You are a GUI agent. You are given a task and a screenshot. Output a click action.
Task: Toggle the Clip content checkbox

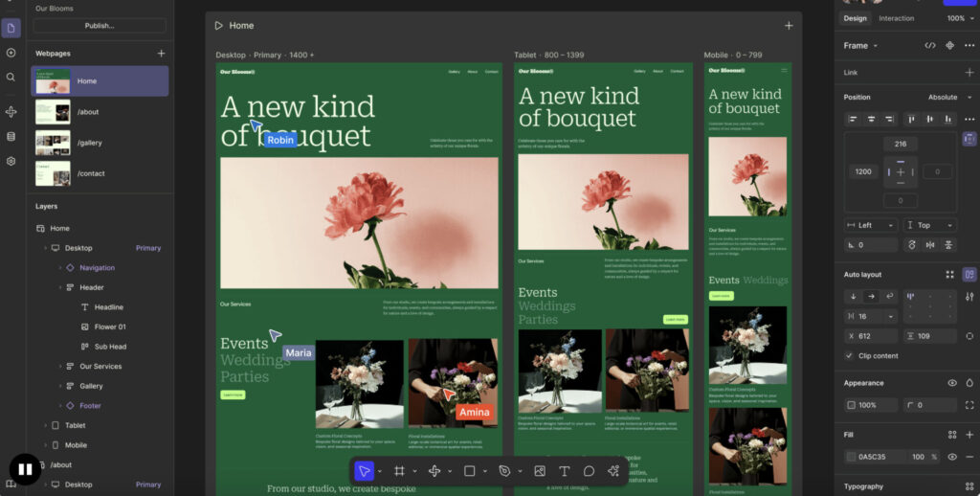pos(849,356)
